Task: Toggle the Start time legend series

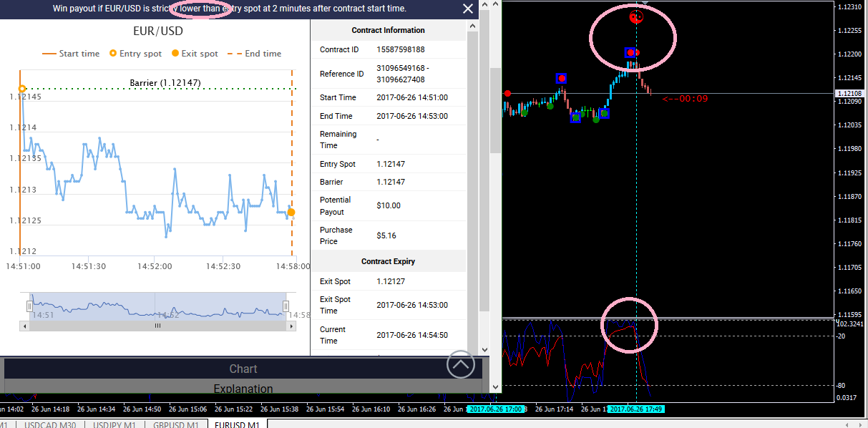Action: click(71, 54)
